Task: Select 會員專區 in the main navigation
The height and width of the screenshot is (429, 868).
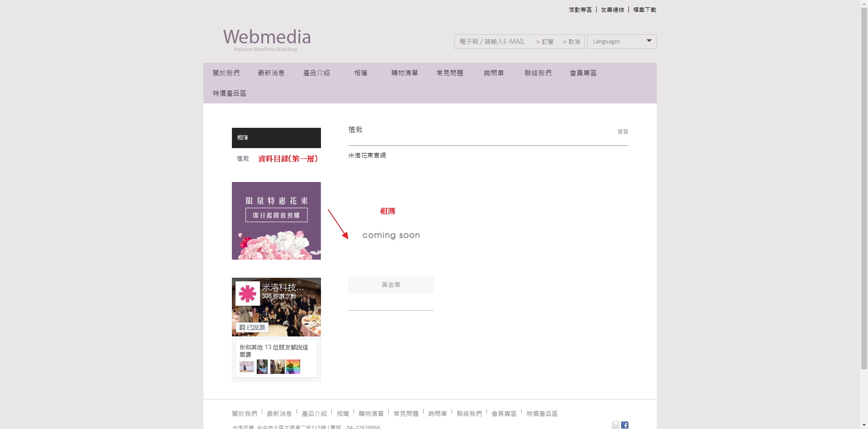Action: coord(583,73)
